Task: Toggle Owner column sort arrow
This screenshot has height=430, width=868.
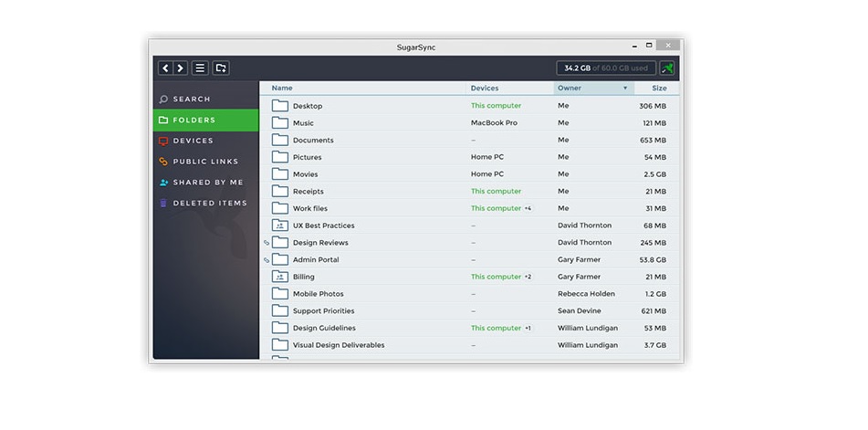Action: [x=625, y=88]
